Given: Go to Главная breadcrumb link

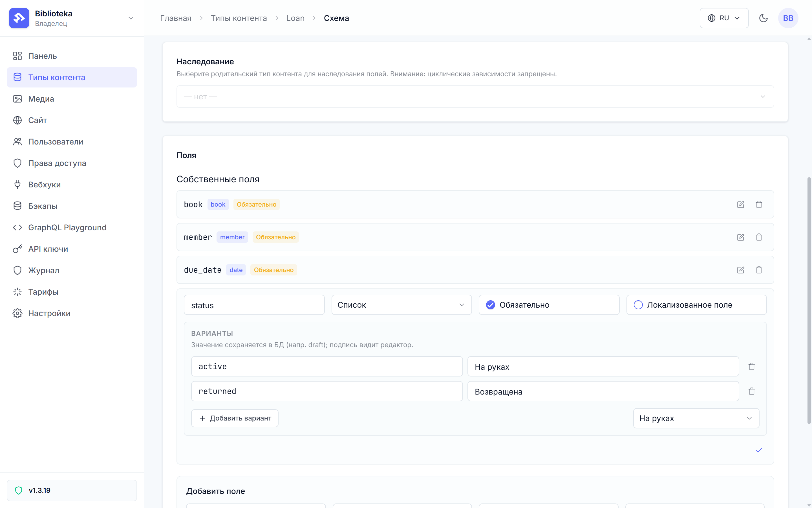Looking at the screenshot, I should coord(175,18).
